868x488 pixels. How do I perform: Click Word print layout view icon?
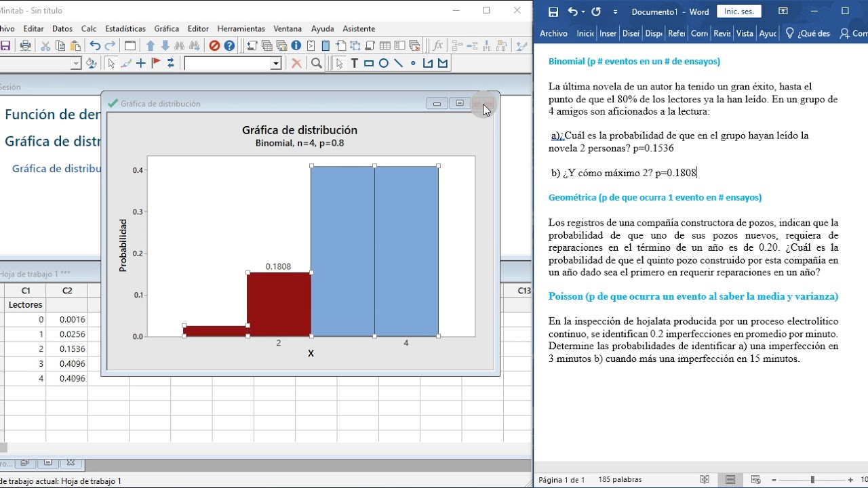tap(730, 480)
